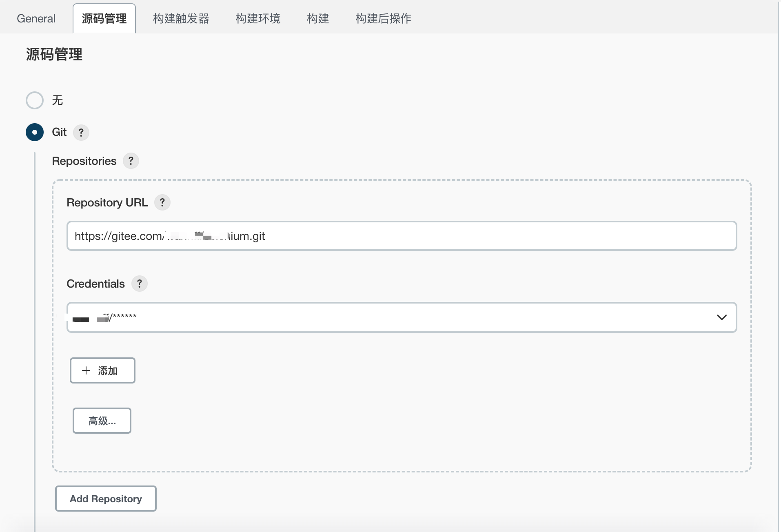Show help for Repositories section
The height and width of the screenshot is (532, 781).
click(x=130, y=161)
